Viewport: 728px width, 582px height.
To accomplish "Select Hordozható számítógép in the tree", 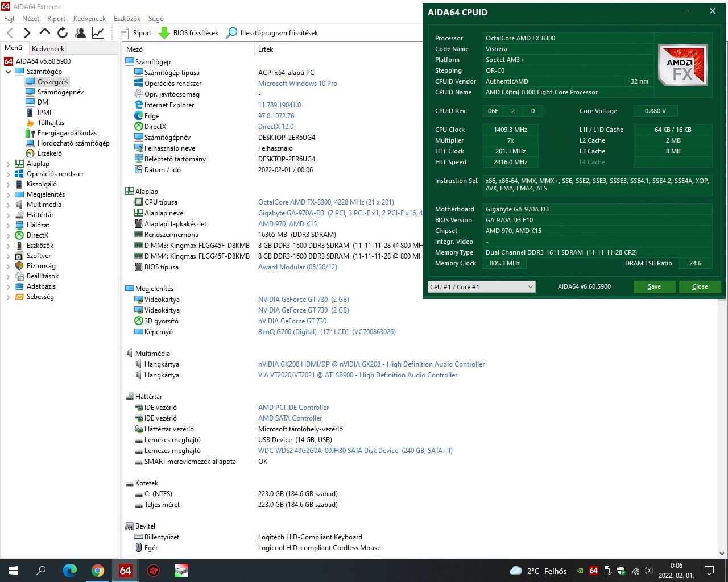I will click(73, 143).
